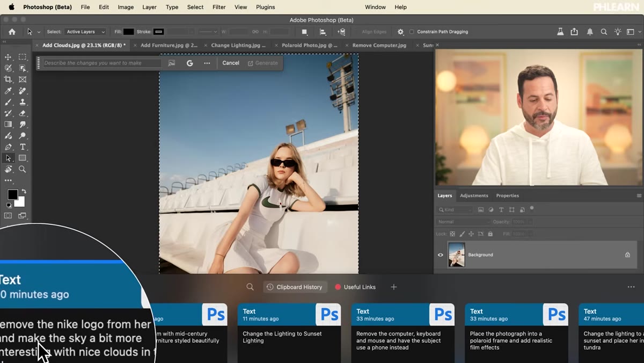Open the Apple menu
This screenshot has width=644, height=363.
point(12,7)
